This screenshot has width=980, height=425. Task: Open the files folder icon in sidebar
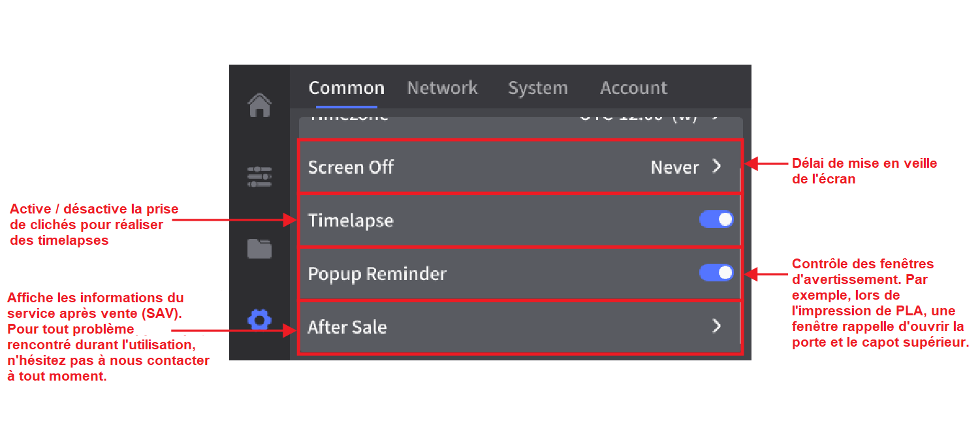tap(260, 248)
